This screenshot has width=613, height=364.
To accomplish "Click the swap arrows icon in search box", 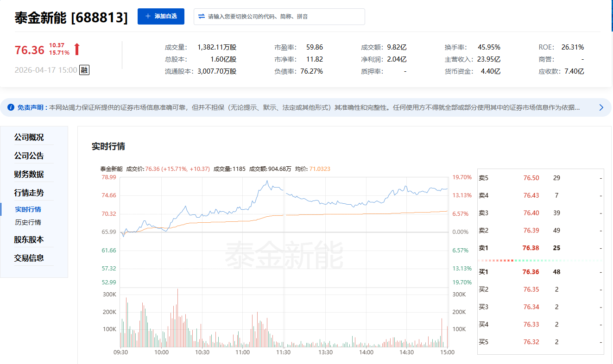I will [x=202, y=16].
